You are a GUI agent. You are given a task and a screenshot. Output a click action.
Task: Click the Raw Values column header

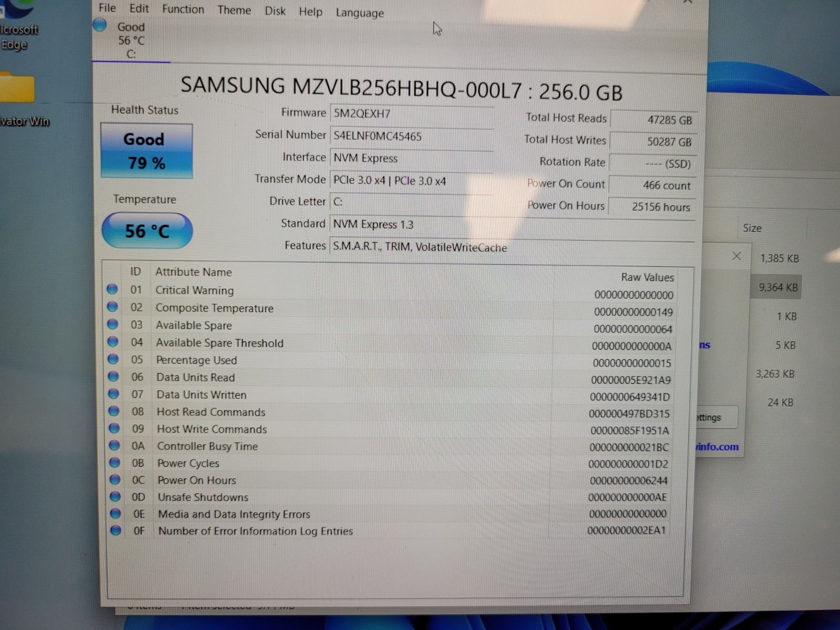[647, 277]
